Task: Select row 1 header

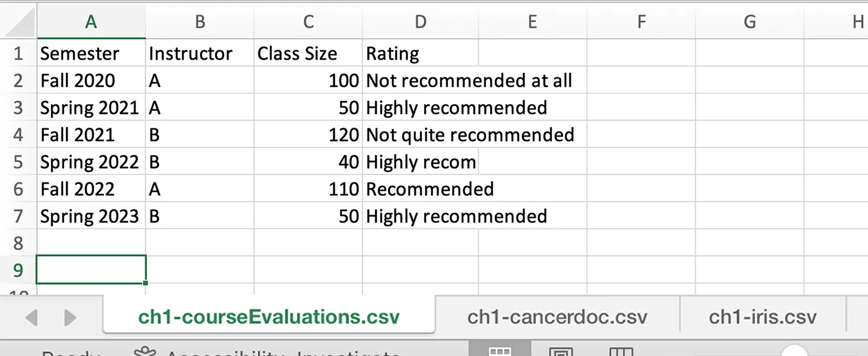Action: (19, 53)
